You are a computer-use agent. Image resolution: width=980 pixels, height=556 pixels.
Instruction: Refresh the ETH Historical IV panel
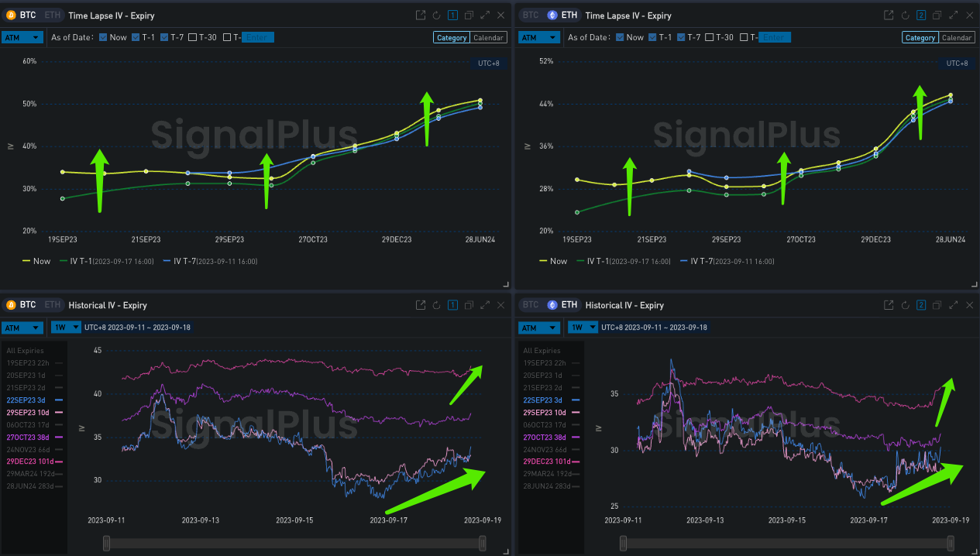tap(906, 305)
